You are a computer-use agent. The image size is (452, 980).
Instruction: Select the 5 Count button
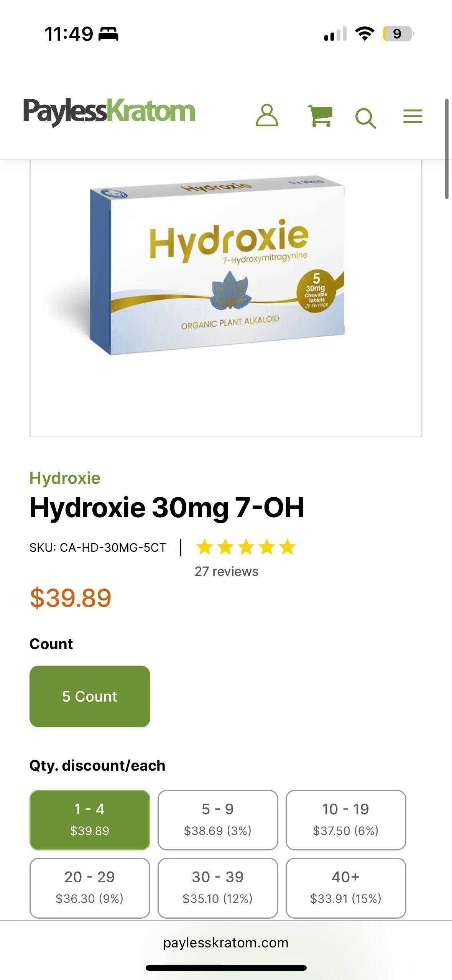[90, 696]
